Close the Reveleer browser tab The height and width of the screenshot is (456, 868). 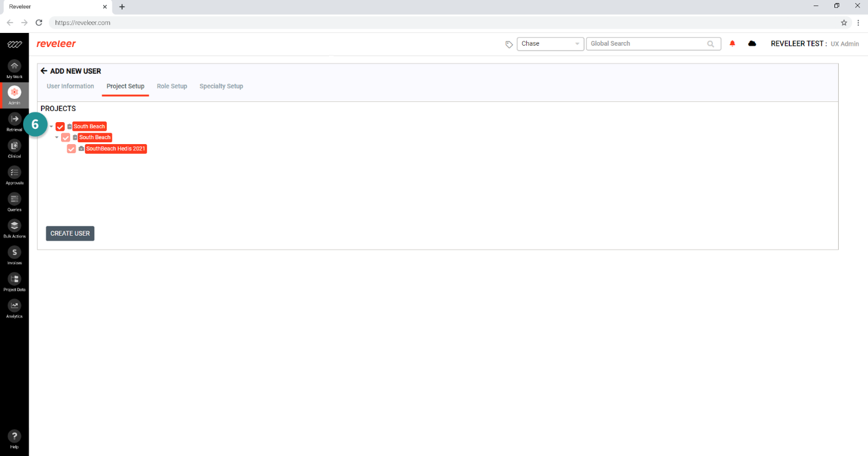[105, 7]
